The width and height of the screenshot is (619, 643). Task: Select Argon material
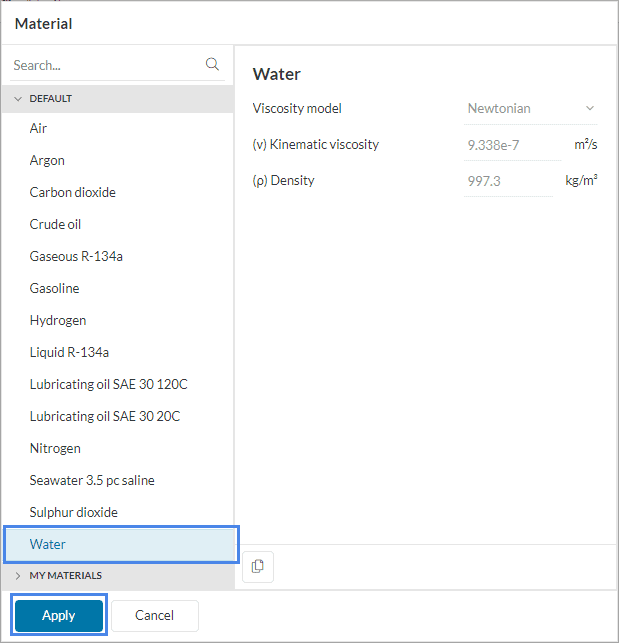pyautogui.click(x=47, y=160)
